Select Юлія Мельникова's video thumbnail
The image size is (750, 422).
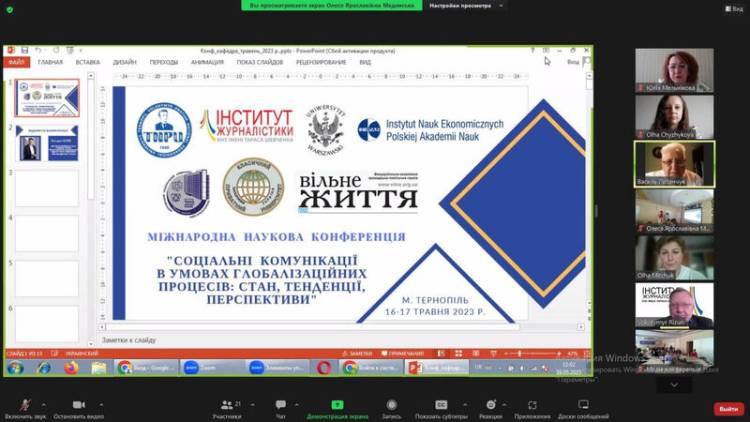[x=674, y=71]
